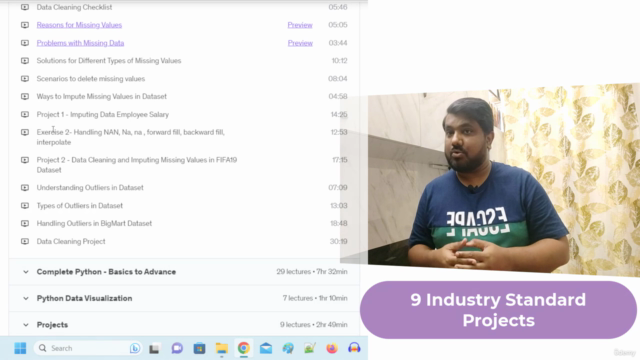Open the notepad-with-pencil taskbar app
This screenshot has width=640, height=360.
310,348
